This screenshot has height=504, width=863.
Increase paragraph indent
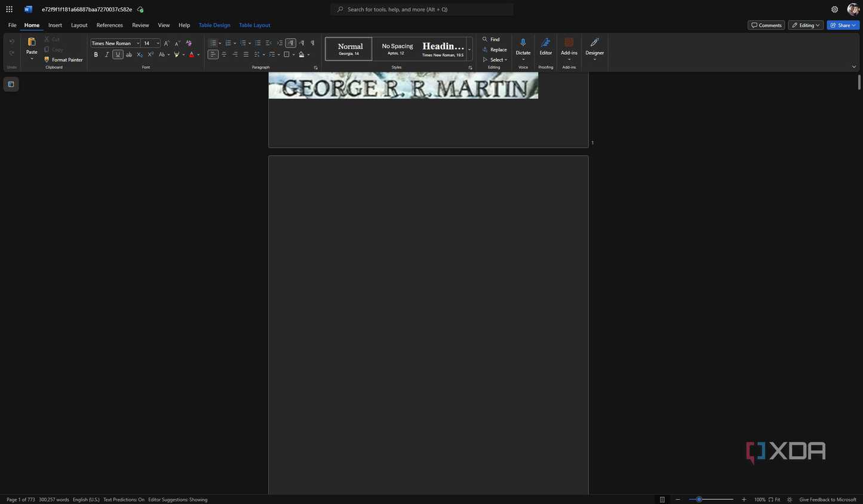280,43
